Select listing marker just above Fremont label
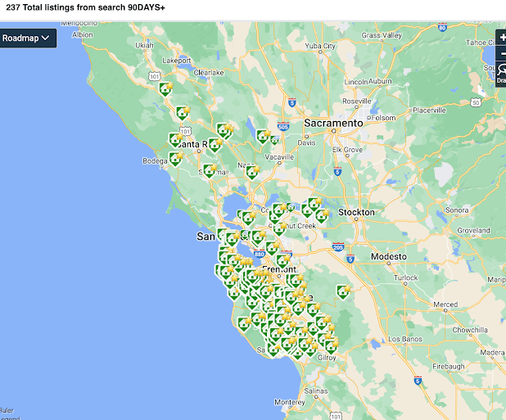Viewport: 506px width, 420px height. tap(282, 261)
